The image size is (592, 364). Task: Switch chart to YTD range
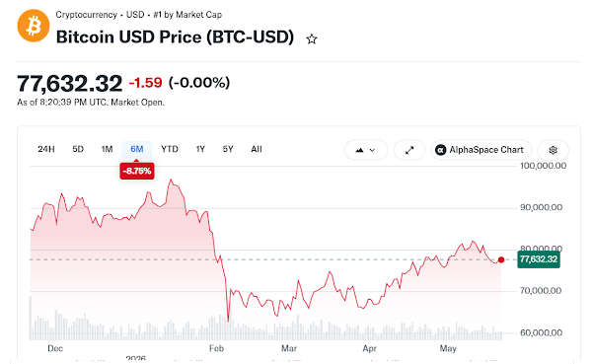pyautogui.click(x=170, y=149)
